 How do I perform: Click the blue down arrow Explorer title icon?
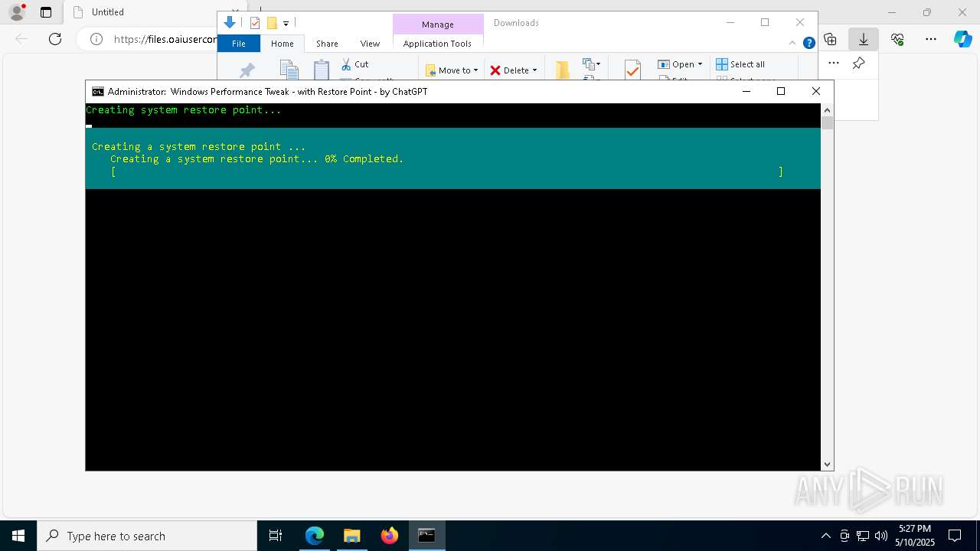pos(230,23)
